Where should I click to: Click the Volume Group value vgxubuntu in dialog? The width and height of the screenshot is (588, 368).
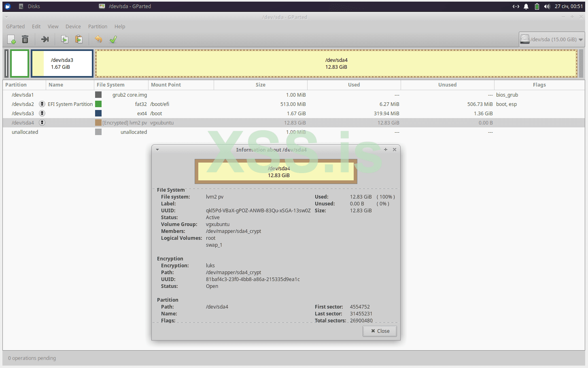[218, 224]
